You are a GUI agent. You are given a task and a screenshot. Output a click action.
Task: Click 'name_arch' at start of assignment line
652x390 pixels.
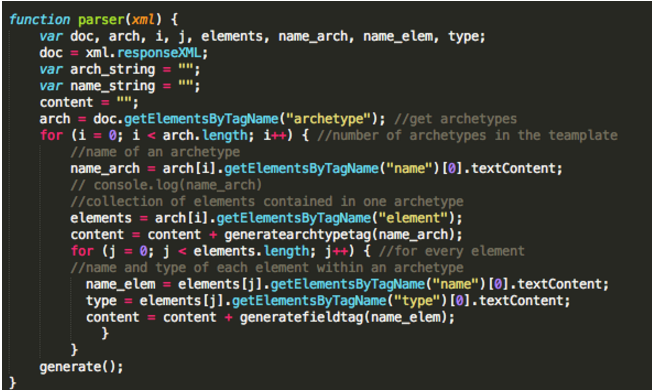click(105, 168)
